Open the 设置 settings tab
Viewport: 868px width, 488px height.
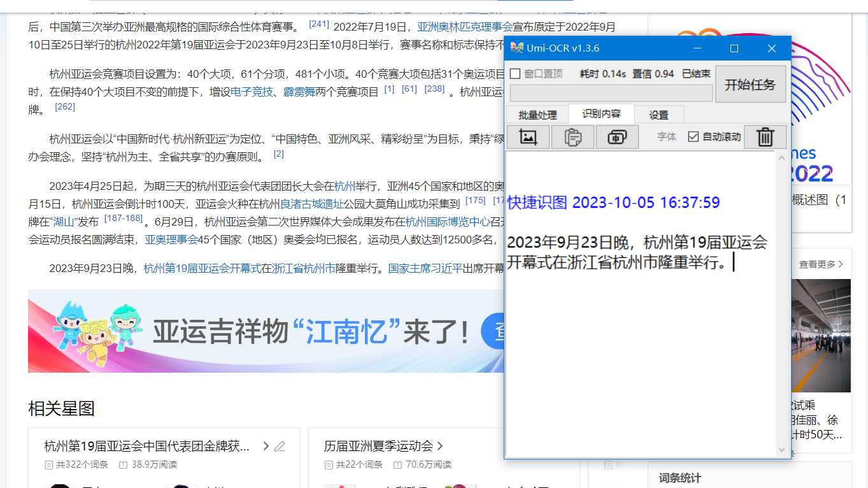click(658, 114)
